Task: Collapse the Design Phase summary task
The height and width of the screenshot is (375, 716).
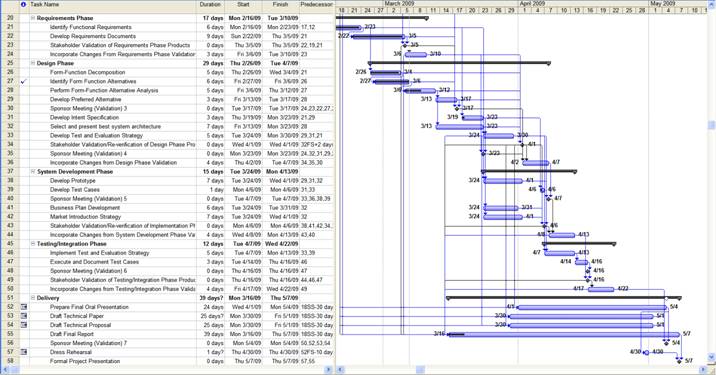Action: pyautogui.click(x=33, y=63)
